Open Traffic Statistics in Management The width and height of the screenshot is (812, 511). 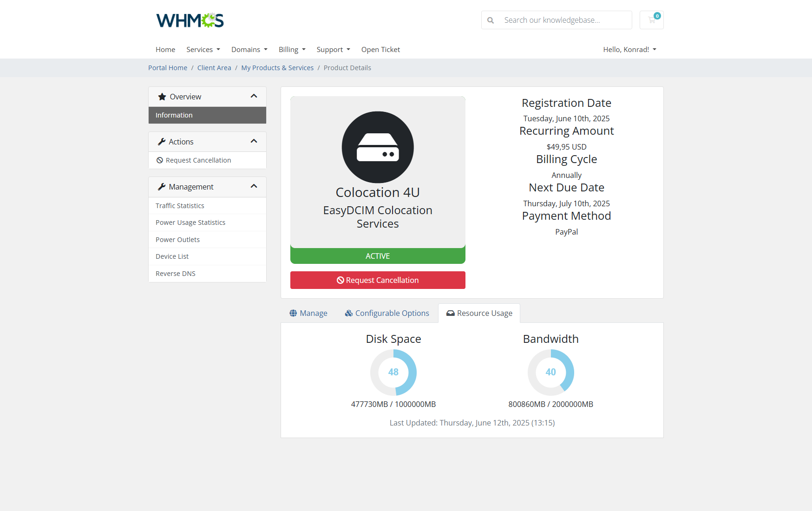(x=180, y=206)
